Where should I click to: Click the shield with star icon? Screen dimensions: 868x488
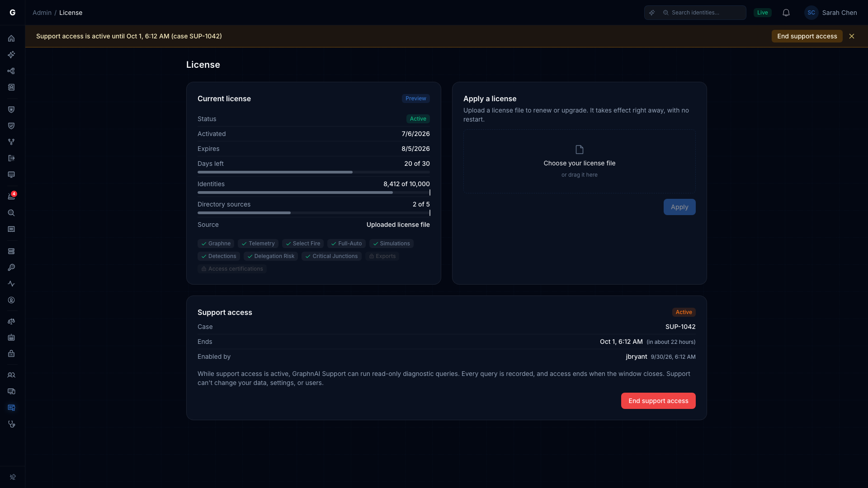11,109
